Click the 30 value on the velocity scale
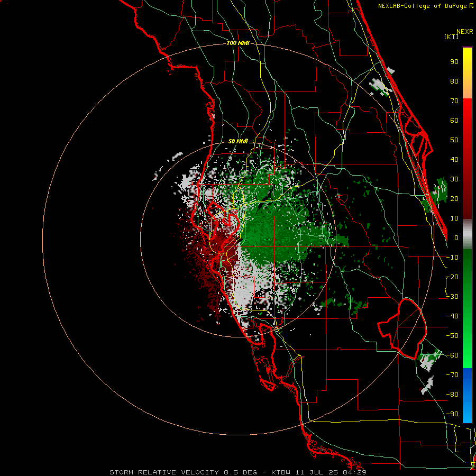The image size is (476, 476). [454, 179]
